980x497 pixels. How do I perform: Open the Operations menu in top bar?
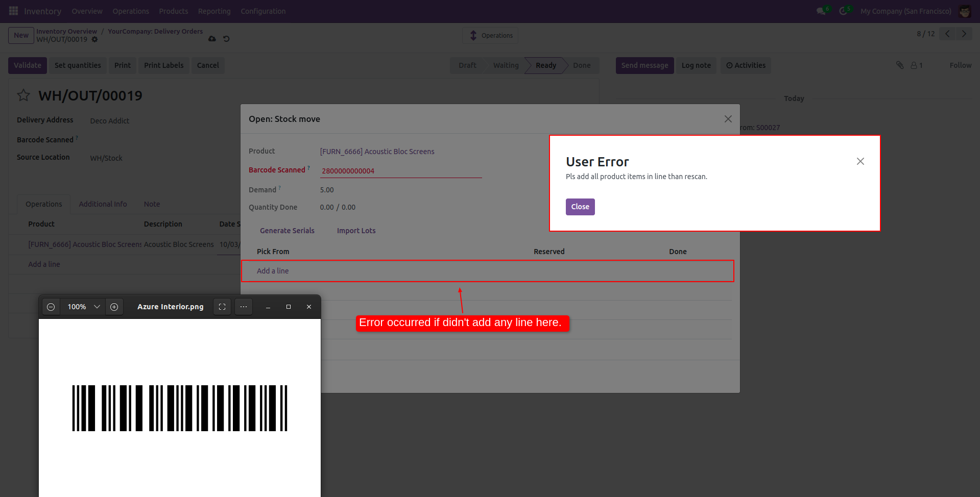[131, 11]
